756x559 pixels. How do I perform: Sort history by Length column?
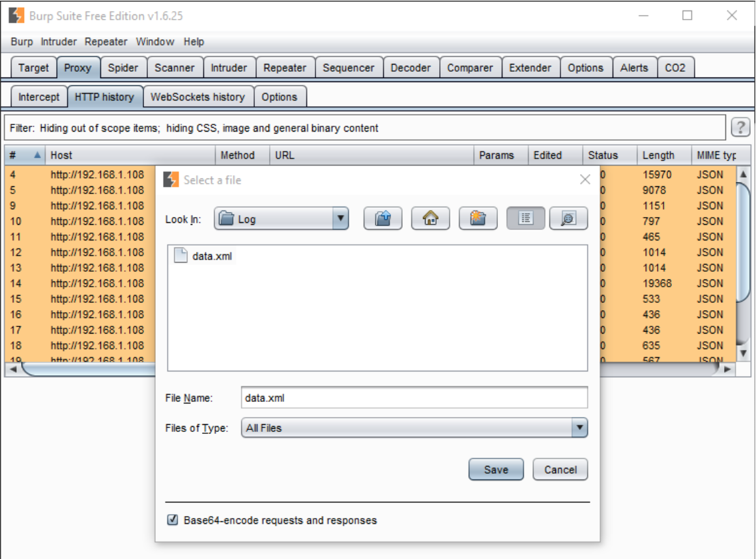pos(664,155)
